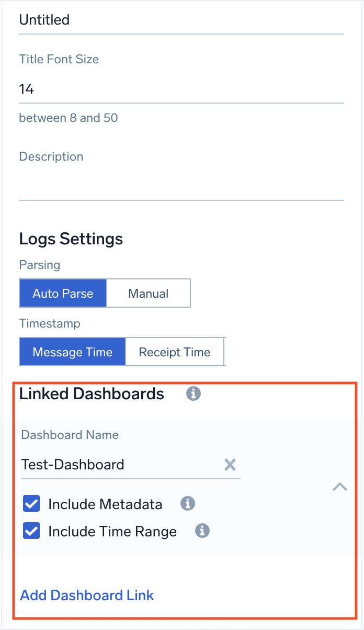Collapse the Test-Dashboard link entry
This screenshot has height=630, width=364.
pos(340,487)
